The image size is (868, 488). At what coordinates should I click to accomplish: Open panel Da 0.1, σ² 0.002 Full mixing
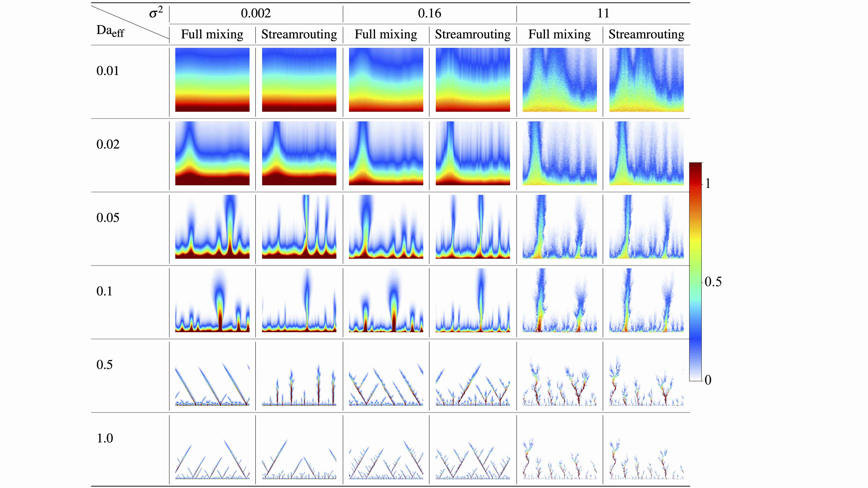[x=212, y=300]
